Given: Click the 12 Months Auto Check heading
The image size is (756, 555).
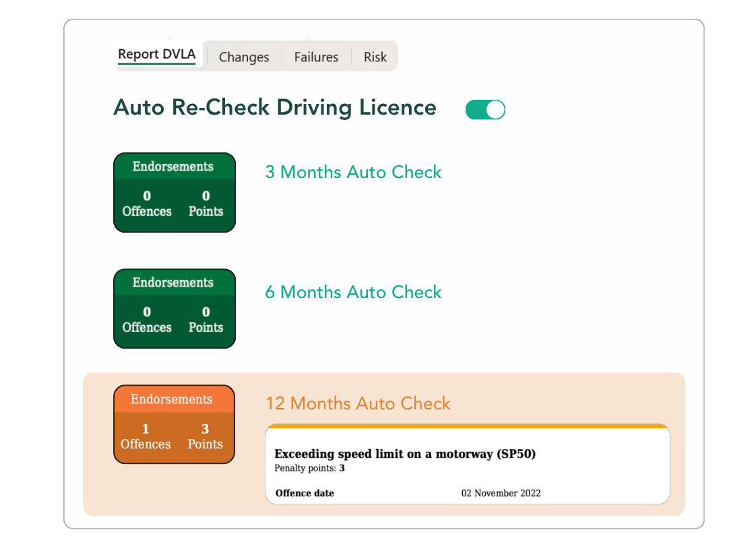Looking at the screenshot, I should pos(358,403).
